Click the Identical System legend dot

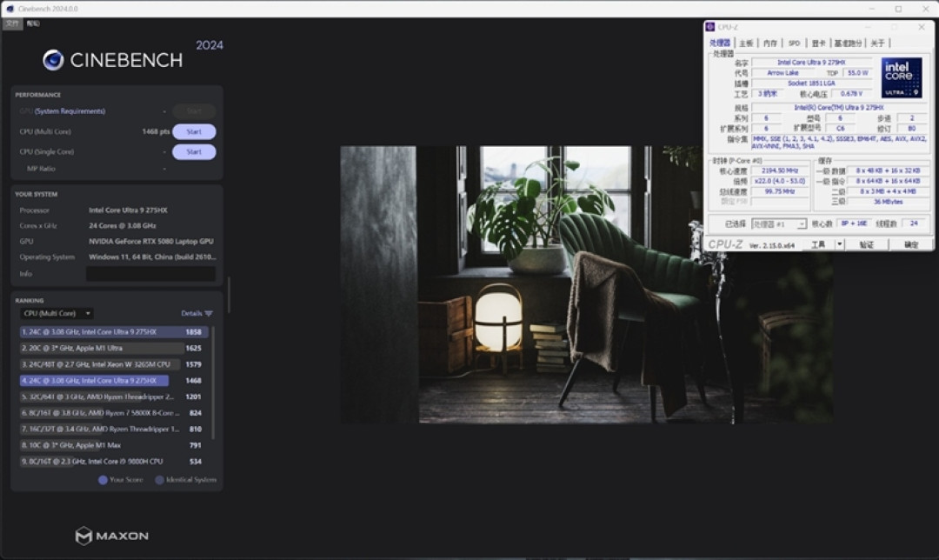[x=159, y=480]
